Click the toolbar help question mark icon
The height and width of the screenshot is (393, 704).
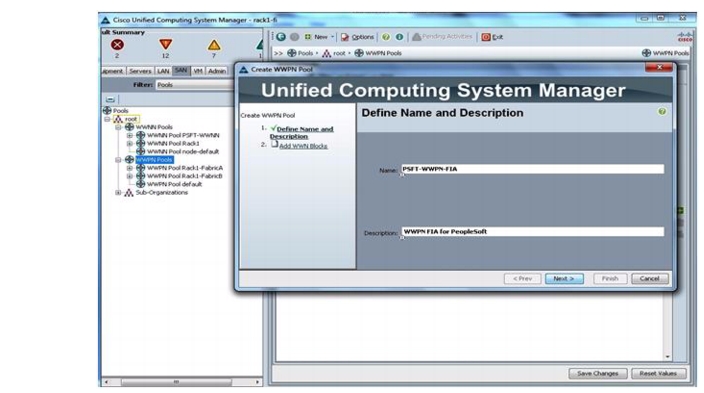tap(386, 37)
